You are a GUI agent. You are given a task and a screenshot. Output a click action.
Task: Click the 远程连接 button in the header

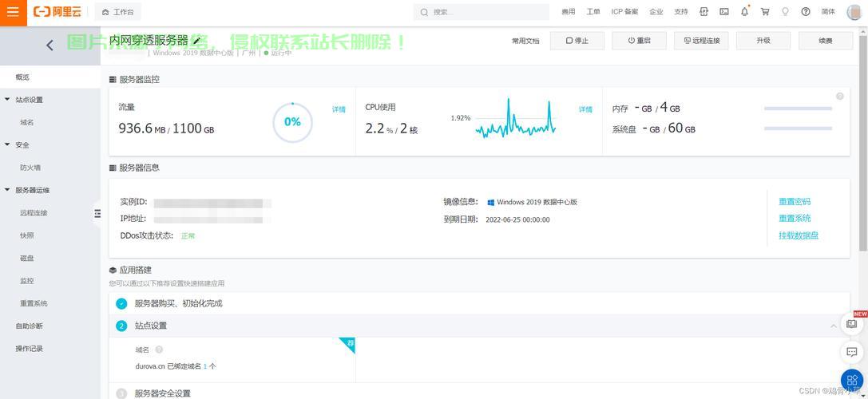(701, 41)
